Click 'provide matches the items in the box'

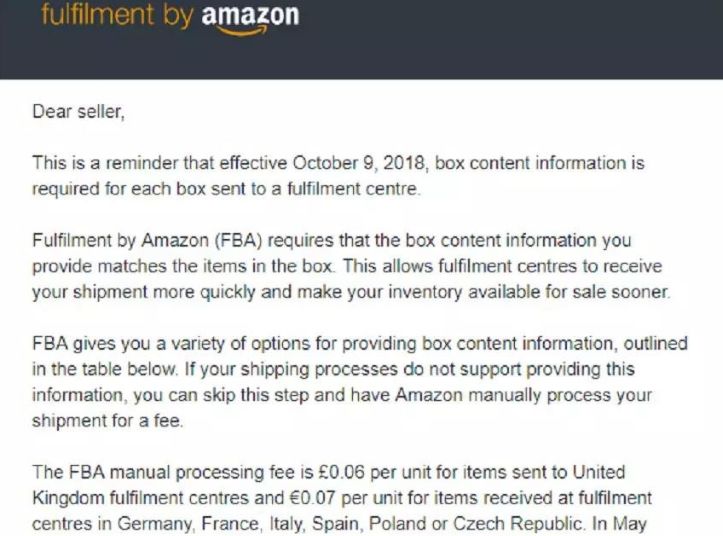point(182,267)
